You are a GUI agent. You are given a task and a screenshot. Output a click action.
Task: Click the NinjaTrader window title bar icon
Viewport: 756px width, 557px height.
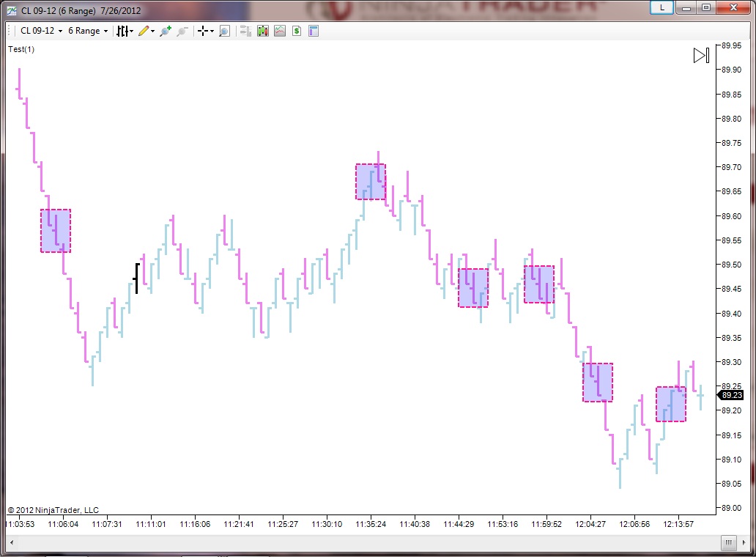[x=12, y=10]
